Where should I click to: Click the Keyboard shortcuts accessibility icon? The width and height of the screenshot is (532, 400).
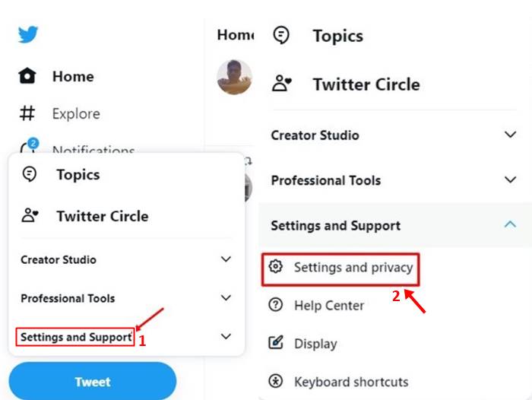(x=277, y=381)
